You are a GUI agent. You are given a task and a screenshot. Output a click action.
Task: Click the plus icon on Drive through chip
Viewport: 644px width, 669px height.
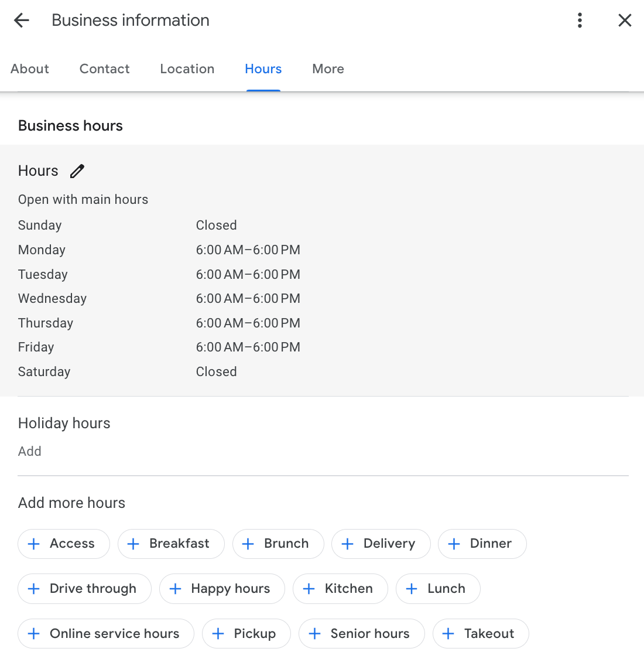tap(34, 589)
